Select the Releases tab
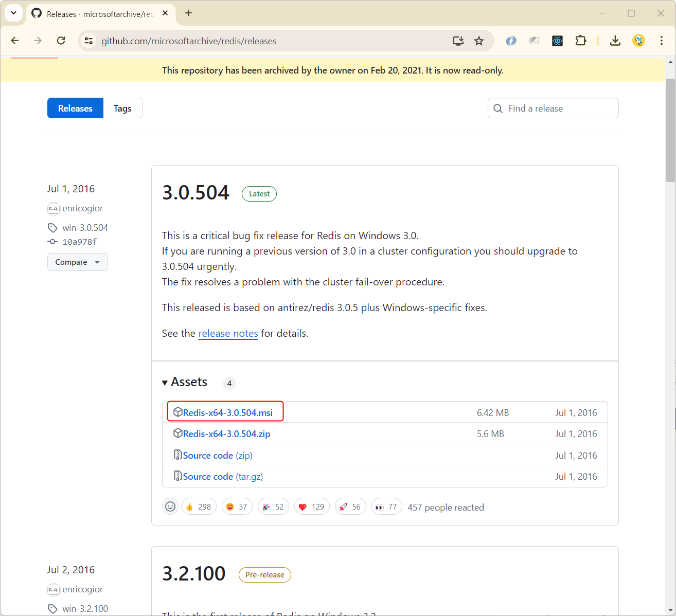The width and height of the screenshot is (676, 616). click(75, 108)
